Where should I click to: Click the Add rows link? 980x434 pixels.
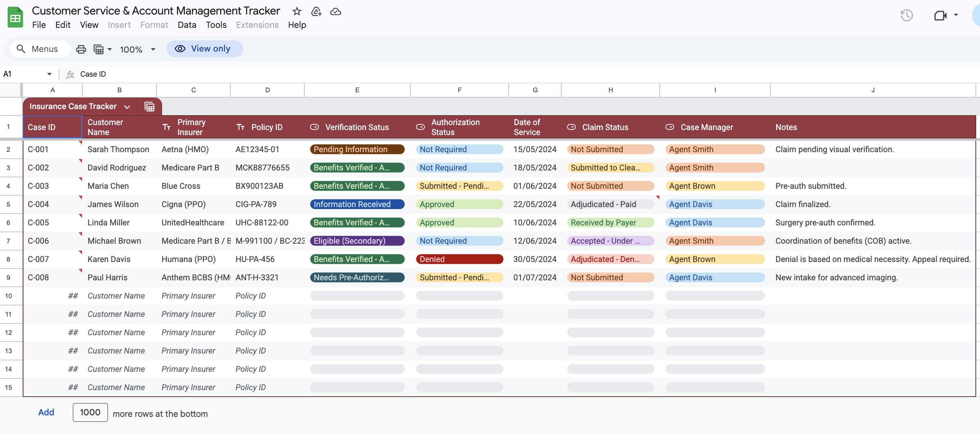tap(46, 413)
